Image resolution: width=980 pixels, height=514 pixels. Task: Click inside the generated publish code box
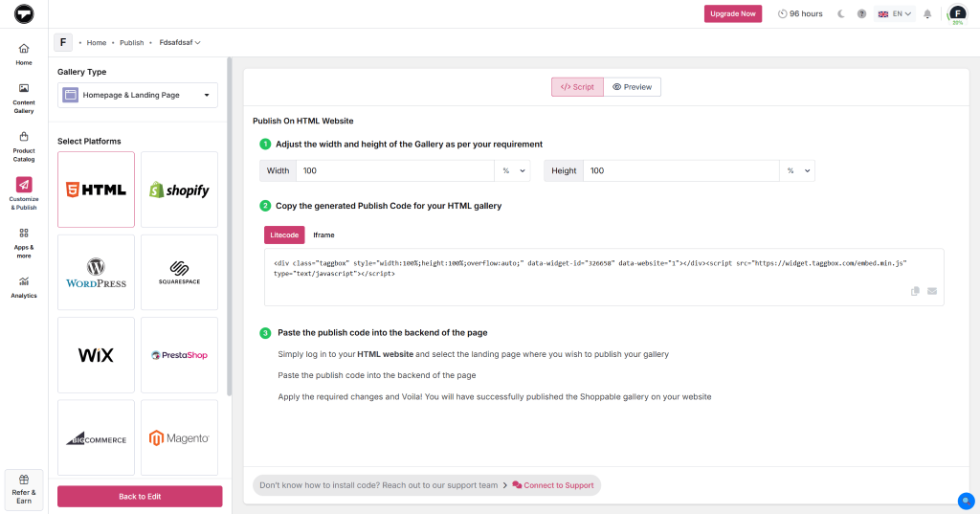tap(604, 277)
